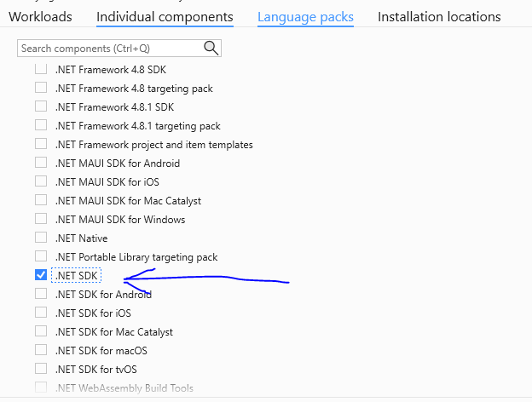Enable .NET MAUI SDK for Windows
Image resolution: width=532 pixels, height=402 pixels.
[41, 219]
